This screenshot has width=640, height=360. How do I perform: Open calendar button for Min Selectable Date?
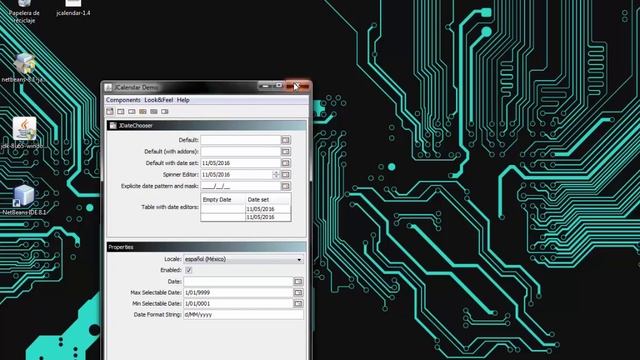coord(298,303)
